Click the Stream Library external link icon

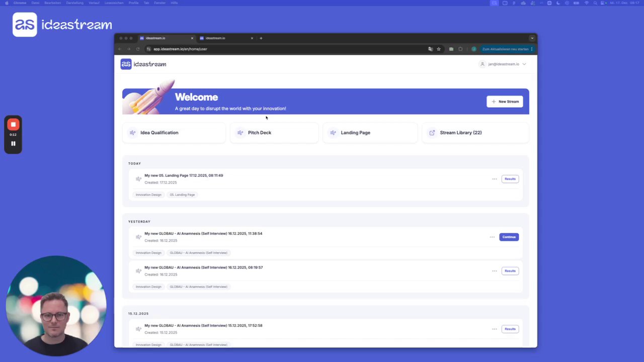[x=432, y=133]
